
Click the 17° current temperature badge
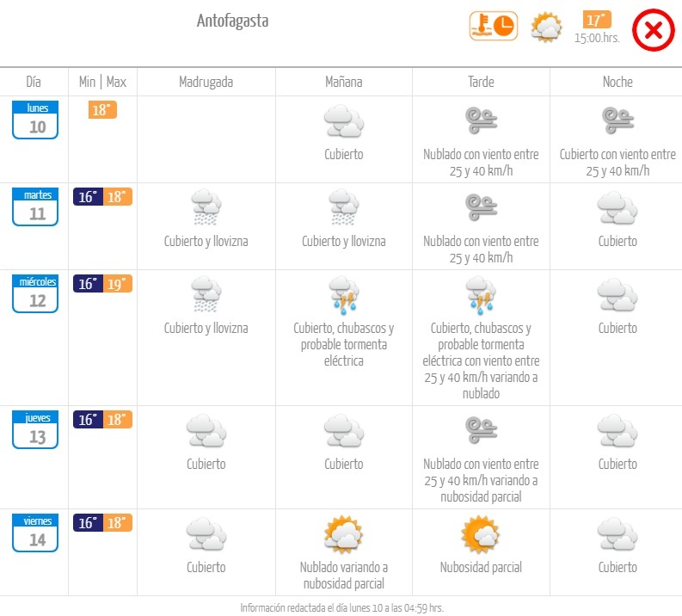click(x=597, y=20)
